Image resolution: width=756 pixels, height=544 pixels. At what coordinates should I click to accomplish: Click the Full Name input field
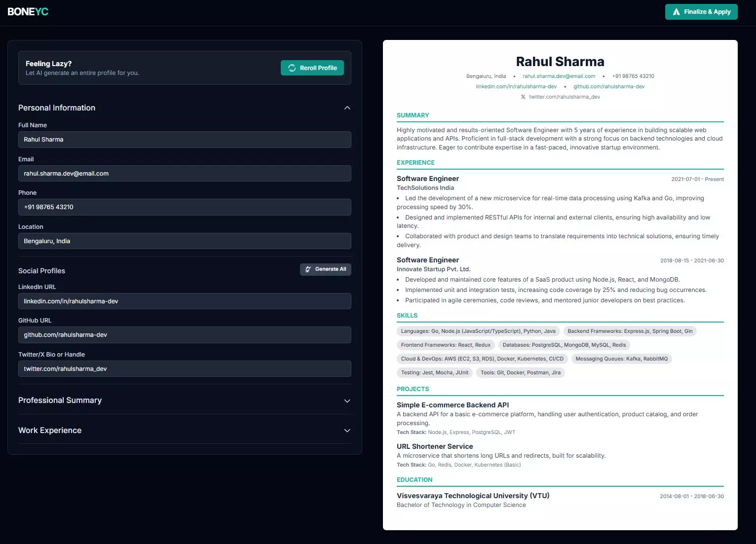tap(185, 140)
